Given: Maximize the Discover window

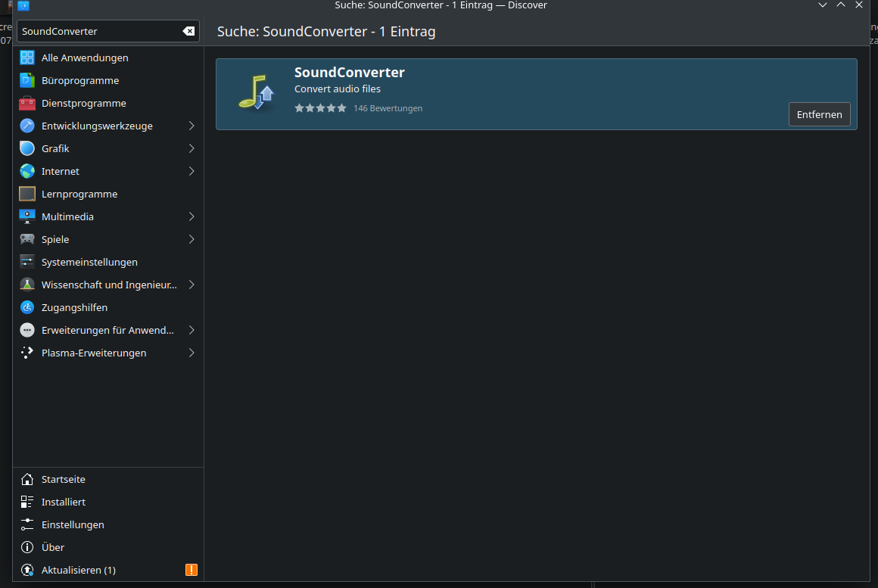Looking at the screenshot, I should pyautogui.click(x=840, y=5).
